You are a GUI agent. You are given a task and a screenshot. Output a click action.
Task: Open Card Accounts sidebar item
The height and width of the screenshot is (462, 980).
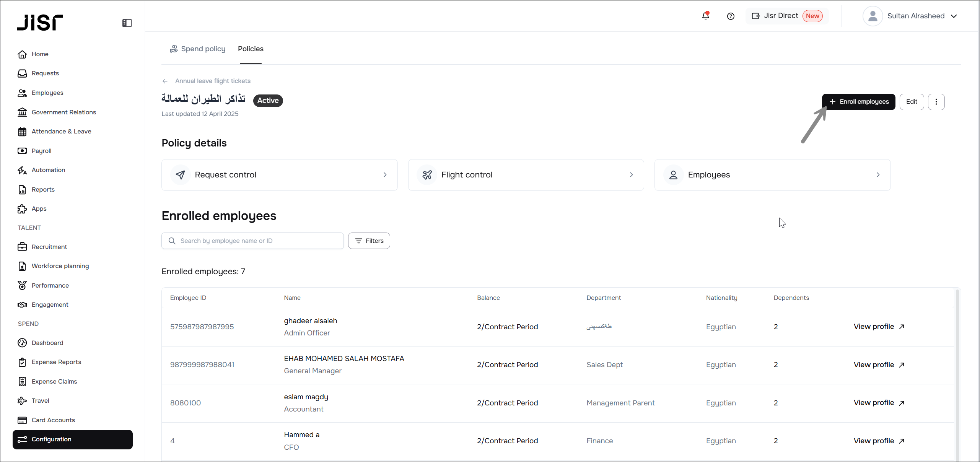[53, 420]
